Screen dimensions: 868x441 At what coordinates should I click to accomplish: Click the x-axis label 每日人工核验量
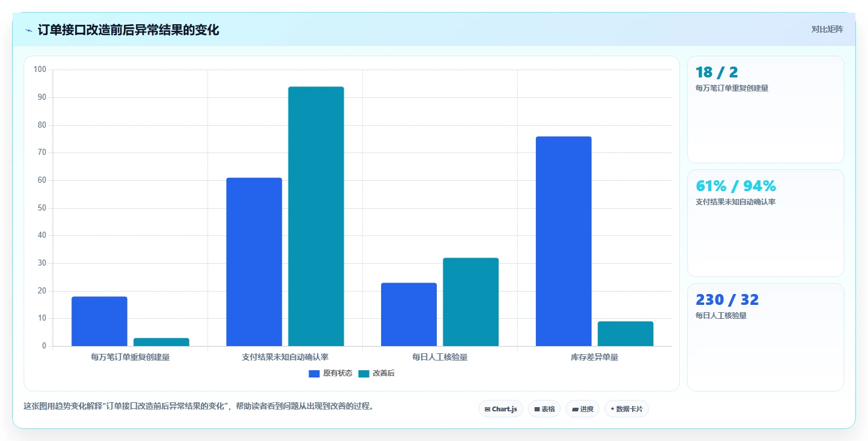point(440,357)
